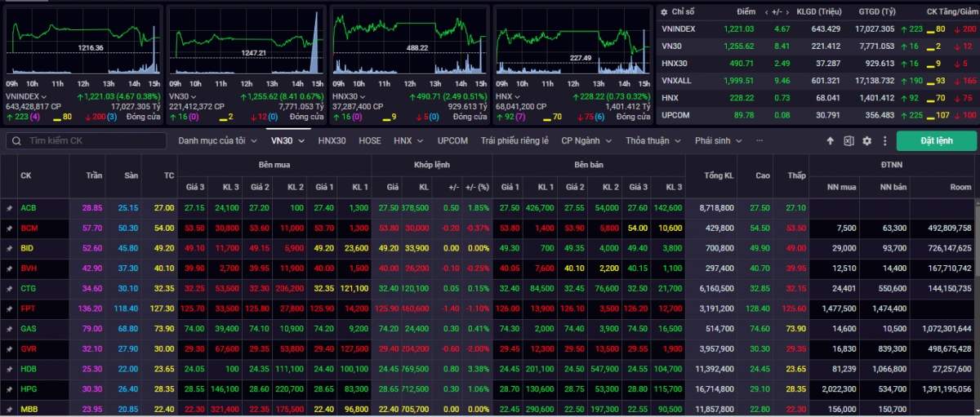Open VN30 dropdown in category bar
The height and width of the screenshot is (417, 980).
click(288, 140)
